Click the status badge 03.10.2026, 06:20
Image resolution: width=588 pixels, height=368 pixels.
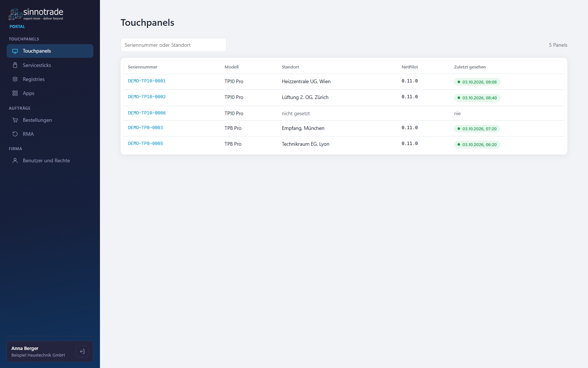point(477,145)
